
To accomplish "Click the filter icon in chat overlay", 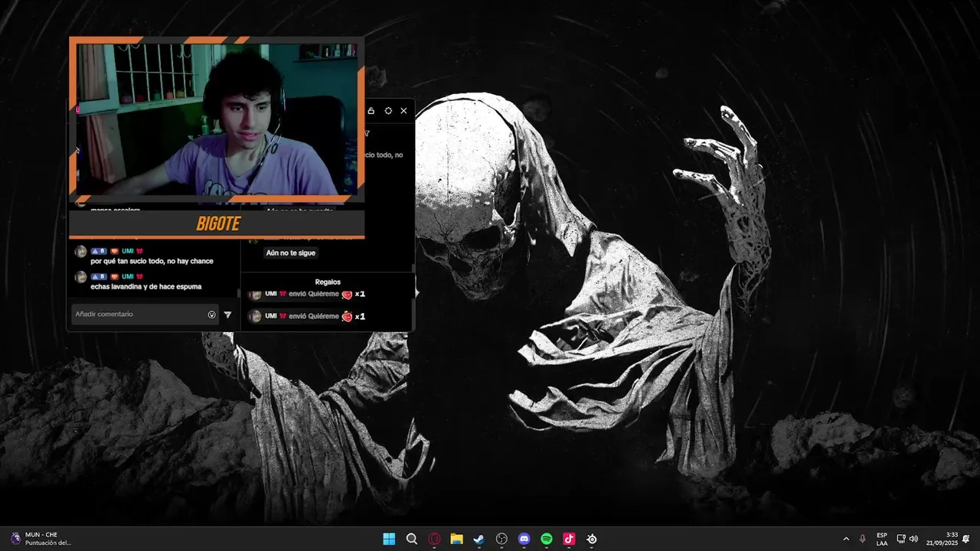I will click(x=367, y=133).
